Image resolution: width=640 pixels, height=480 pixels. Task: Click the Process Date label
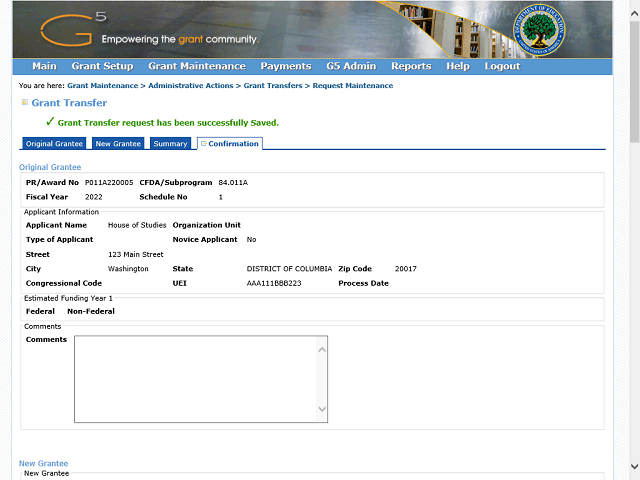point(363,283)
